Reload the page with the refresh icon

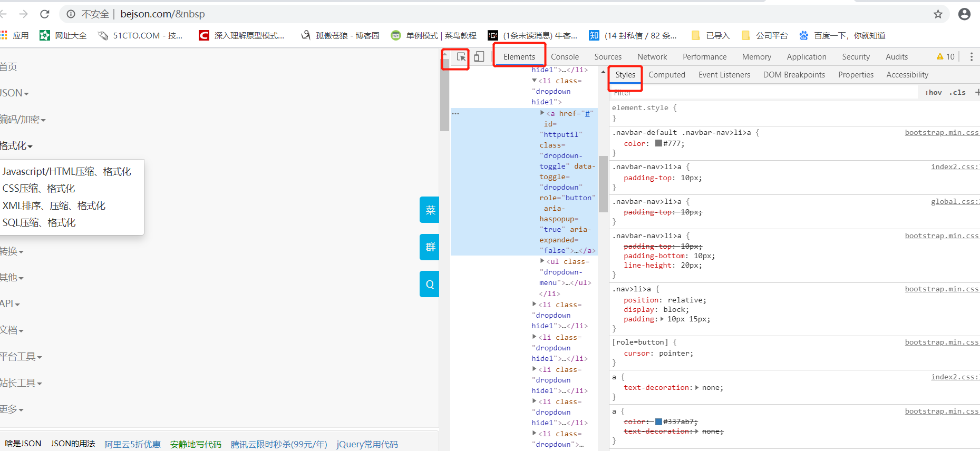pos(45,14)
